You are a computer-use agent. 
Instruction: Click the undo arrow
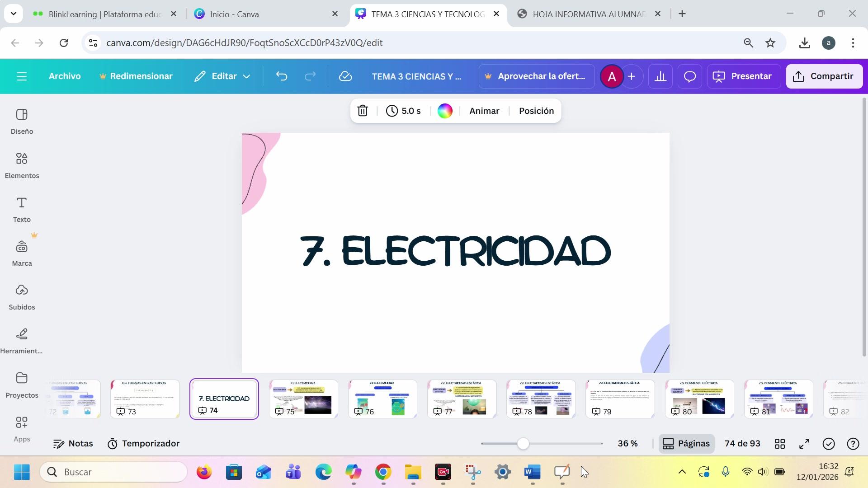point(282,76)
